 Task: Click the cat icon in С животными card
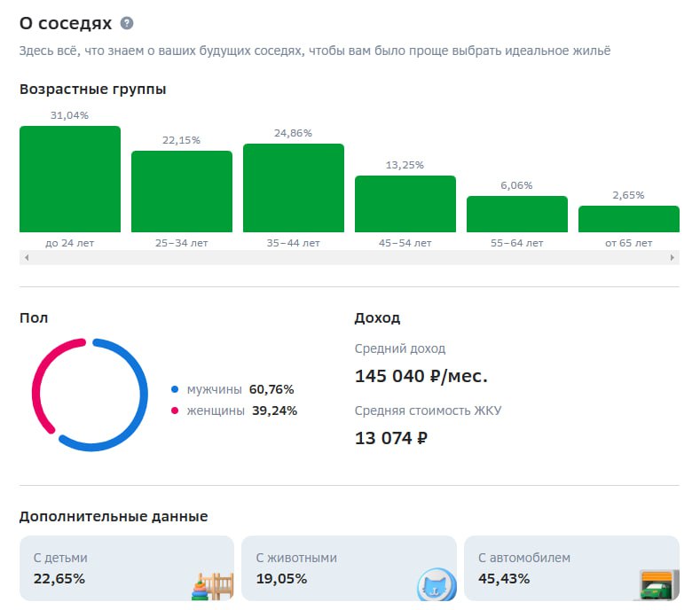[x=437, y=585]
